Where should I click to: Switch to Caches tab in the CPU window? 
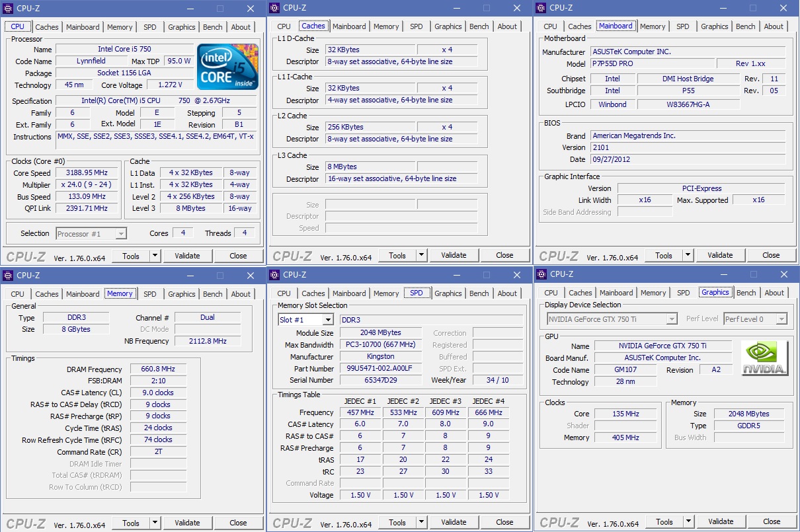[47, 27]
